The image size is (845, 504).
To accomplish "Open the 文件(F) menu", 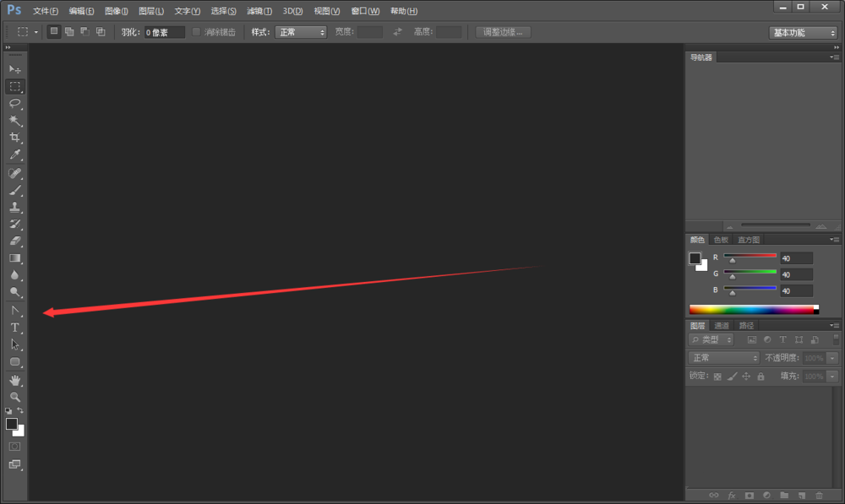I will click(x=46, y=11).
